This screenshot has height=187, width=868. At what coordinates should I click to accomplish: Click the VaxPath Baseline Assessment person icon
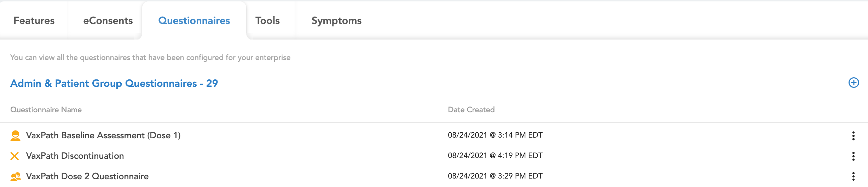tap(15, 135)
